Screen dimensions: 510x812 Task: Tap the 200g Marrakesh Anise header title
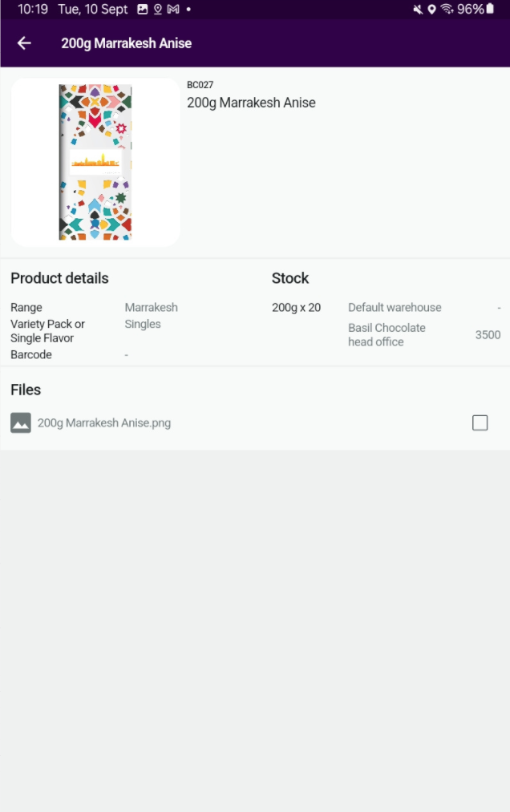coord(127,43)
